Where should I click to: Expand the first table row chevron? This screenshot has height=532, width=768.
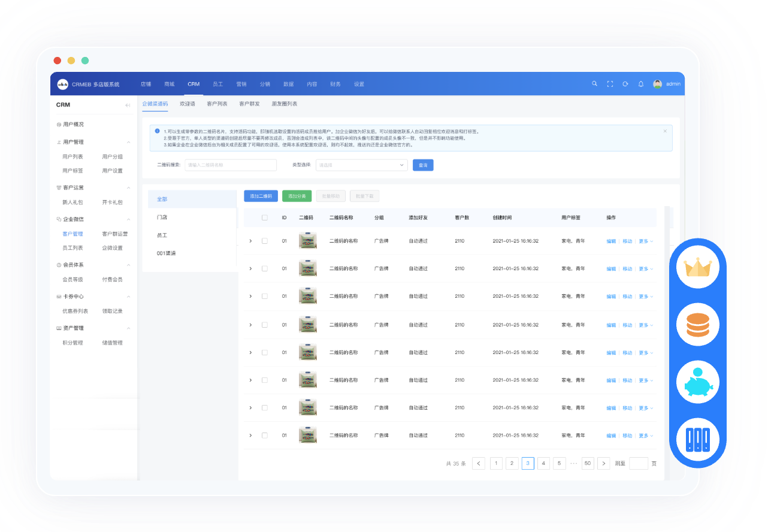(250, 241)
